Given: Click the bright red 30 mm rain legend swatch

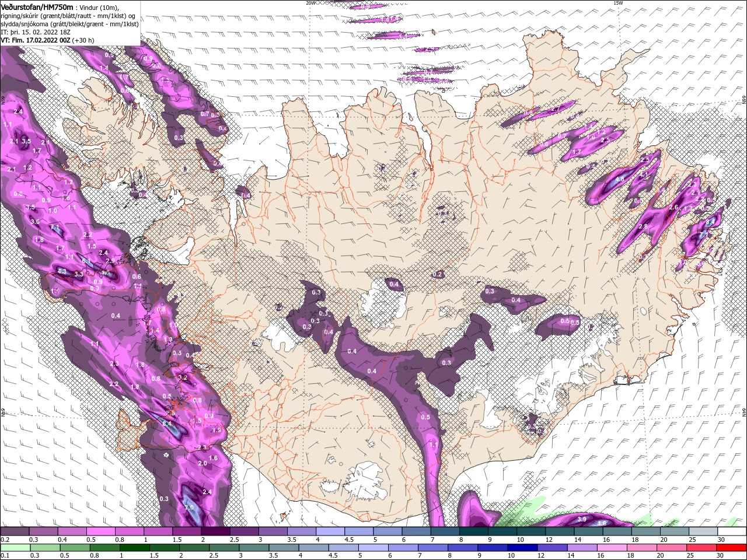Looking at the screenshot, I should [x=732, y=548].
